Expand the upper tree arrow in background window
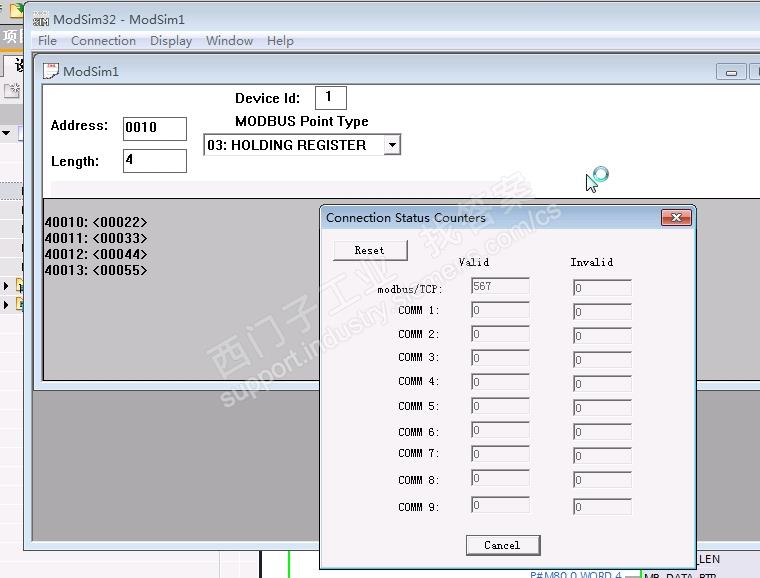 pyautogui.click(x=6, y=286)
